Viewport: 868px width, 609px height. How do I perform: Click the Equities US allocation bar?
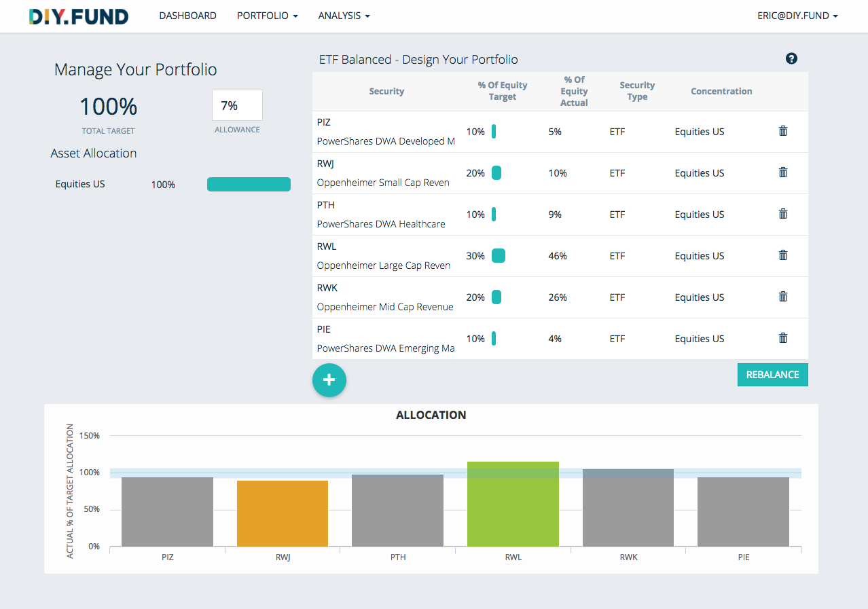pos(249,184)
